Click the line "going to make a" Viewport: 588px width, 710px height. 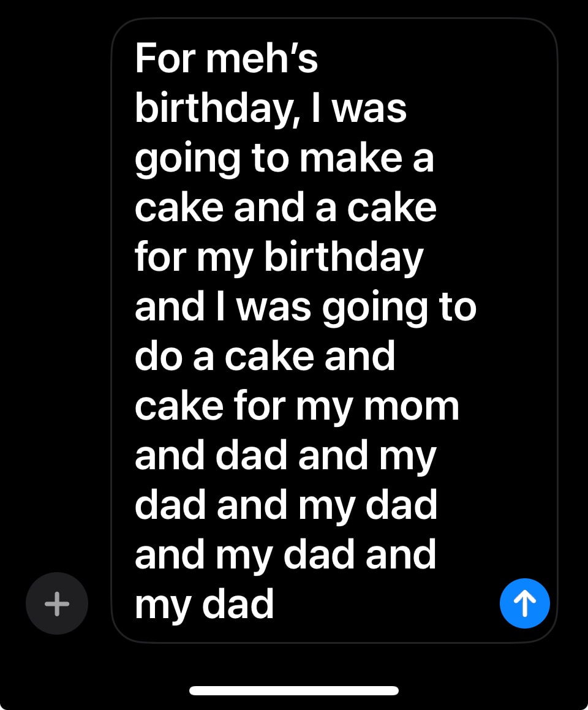click(x=284, y=158)
